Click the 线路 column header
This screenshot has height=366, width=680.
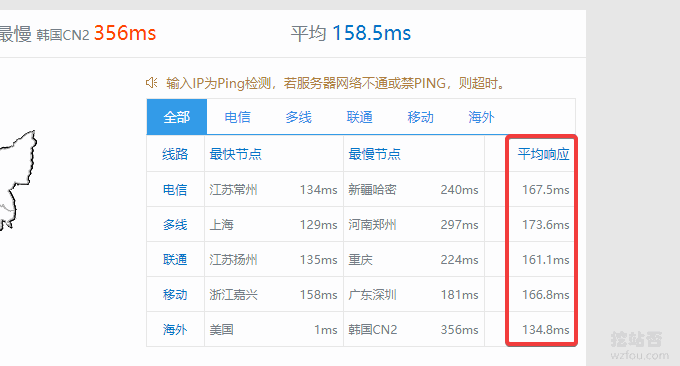175,154
